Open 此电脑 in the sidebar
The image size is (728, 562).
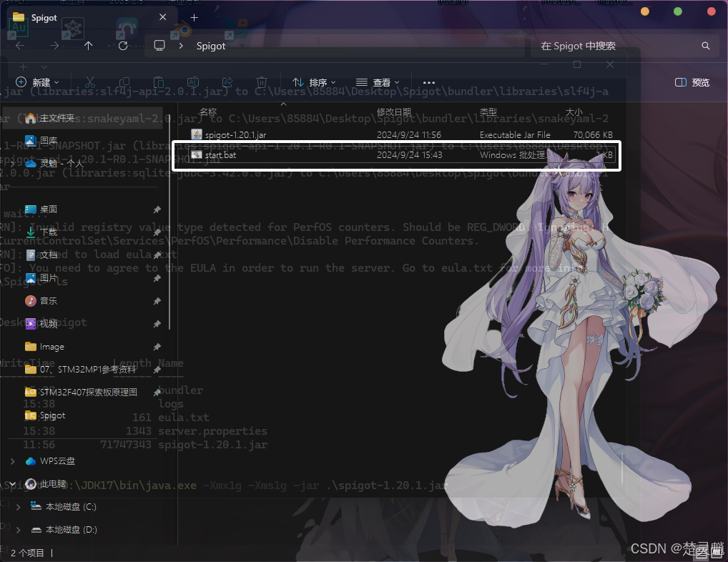(53, 484)
